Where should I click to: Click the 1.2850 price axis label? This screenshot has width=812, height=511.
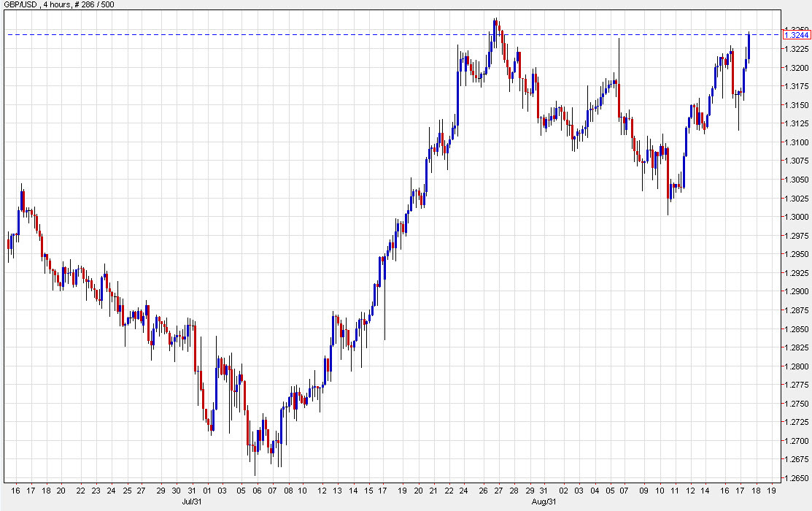(x=797, y=328)
